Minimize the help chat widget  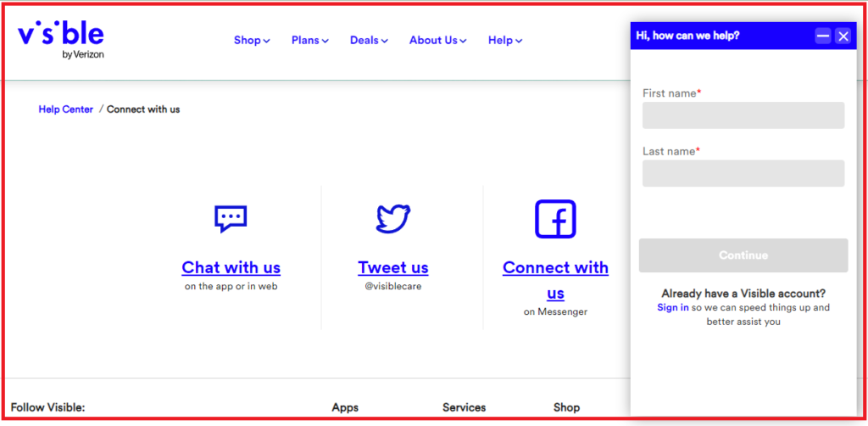pyautogui.click(x=823, y=36)
